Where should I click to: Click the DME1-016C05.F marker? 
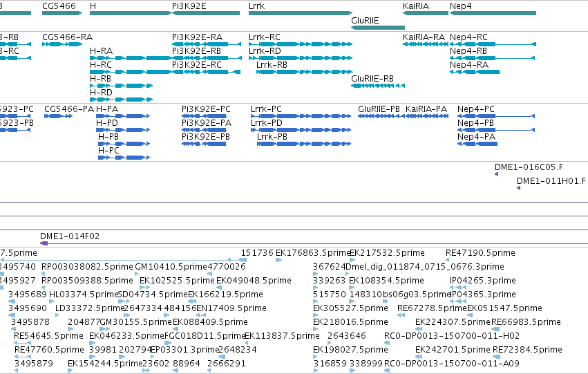coord(497,174)
